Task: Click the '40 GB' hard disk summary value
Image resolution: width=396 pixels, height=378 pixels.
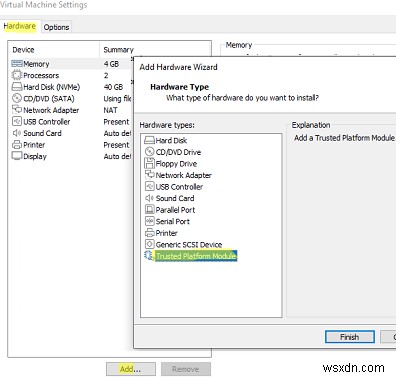Action: (x=113, y=87)
